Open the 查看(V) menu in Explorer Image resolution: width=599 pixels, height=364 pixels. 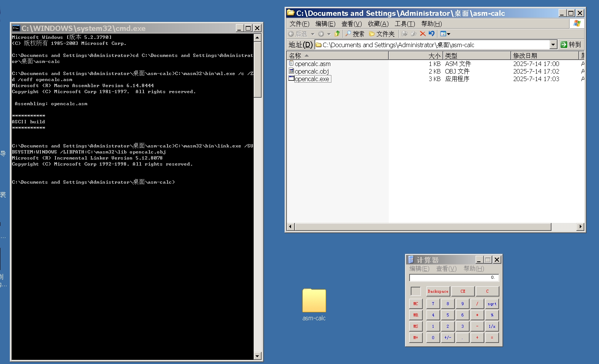click(x=351, y=24)
